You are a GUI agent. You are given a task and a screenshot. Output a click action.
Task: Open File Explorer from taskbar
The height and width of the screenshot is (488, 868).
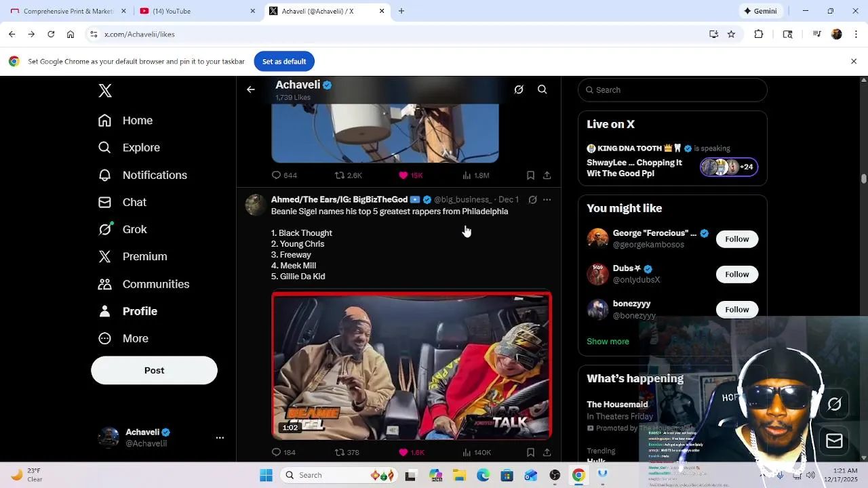tap(459, 475)
